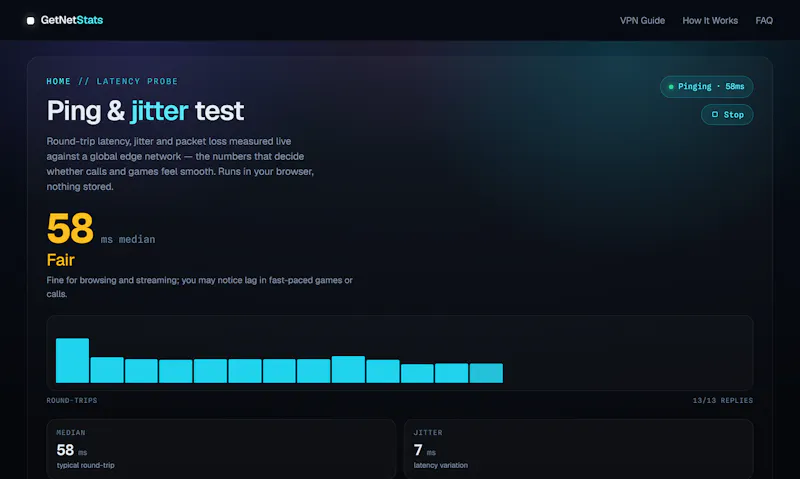Click the tallest first round-trip bar
The width and height of the screenshot is (800, 479).
(x=72, y=360)
